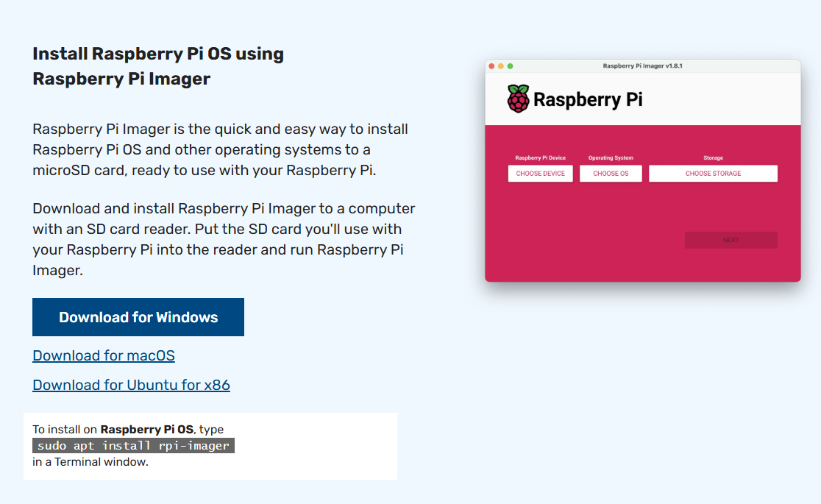The image size is (821, 504).
Task: Click the green maximize dot of Imager window
Action: 511,66
